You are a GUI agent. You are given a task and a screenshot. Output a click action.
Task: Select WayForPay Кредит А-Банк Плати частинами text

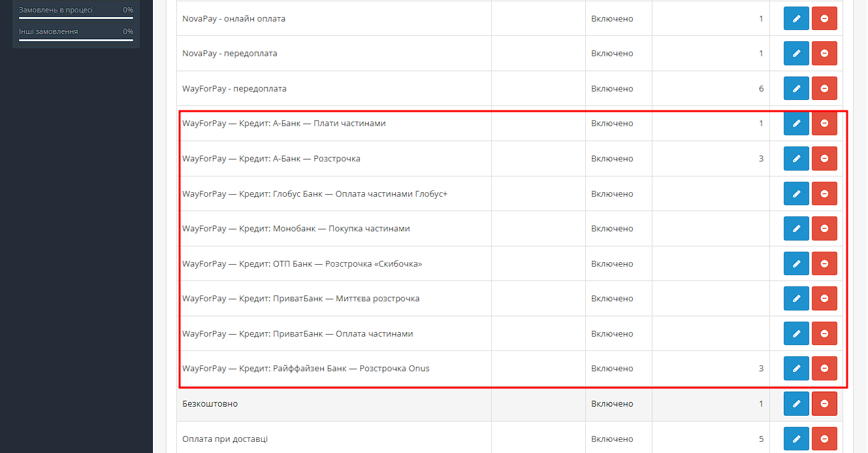[x=284, y=124]
